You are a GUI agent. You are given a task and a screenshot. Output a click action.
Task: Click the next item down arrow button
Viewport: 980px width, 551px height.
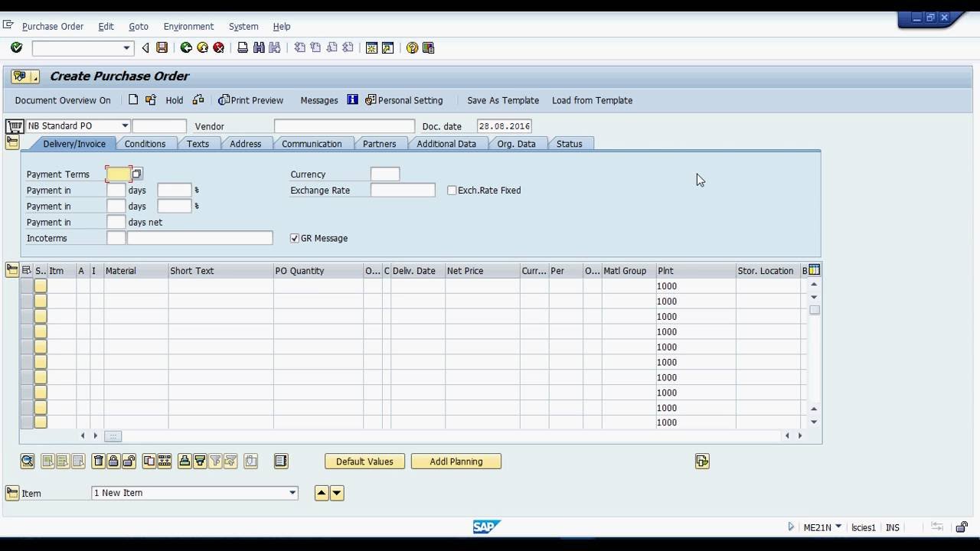point(337,493)
